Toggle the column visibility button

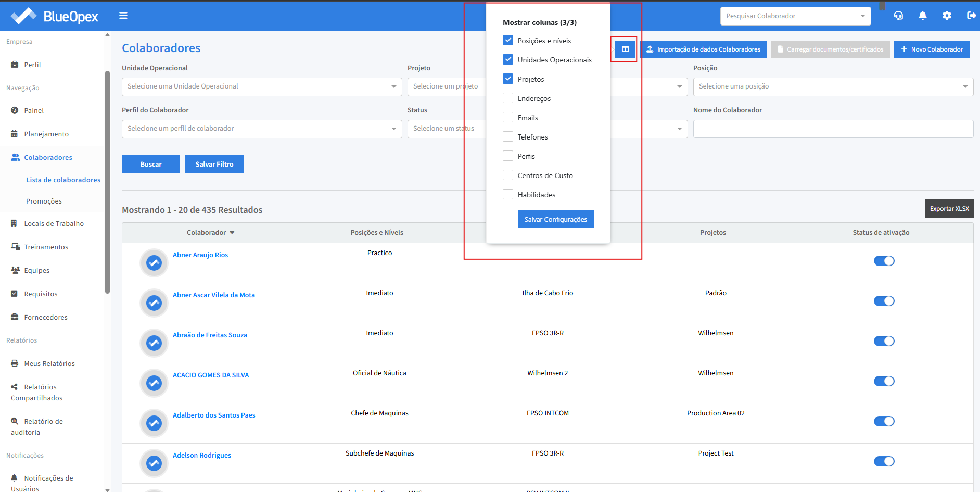click(625, 49)
